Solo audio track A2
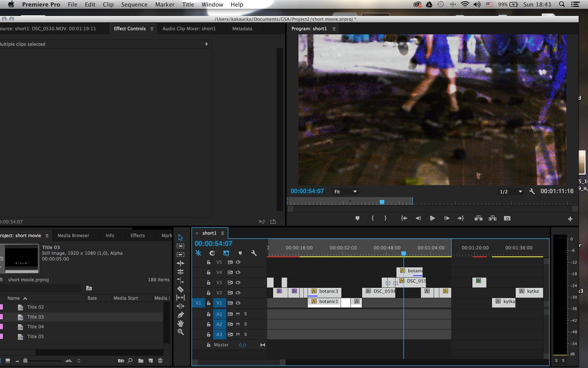Screen dimensions: 588x368 click(245, 324)
